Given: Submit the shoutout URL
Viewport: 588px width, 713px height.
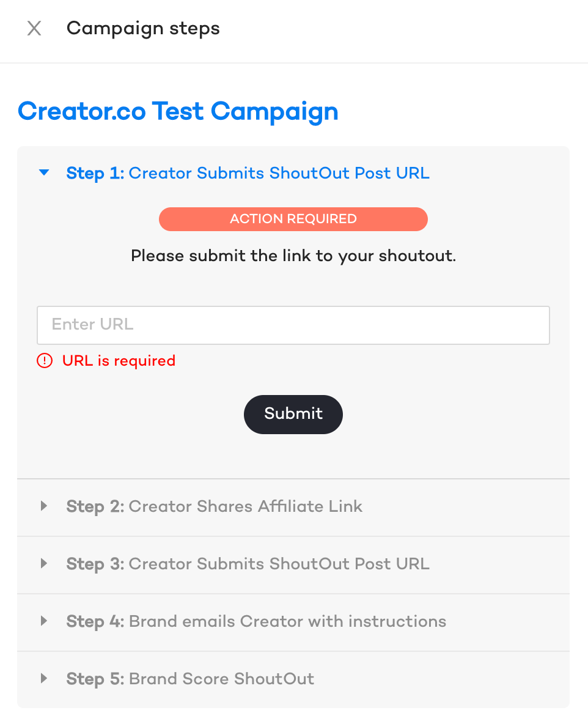Looking at the screenshot, I should click(x=293, y=414).
